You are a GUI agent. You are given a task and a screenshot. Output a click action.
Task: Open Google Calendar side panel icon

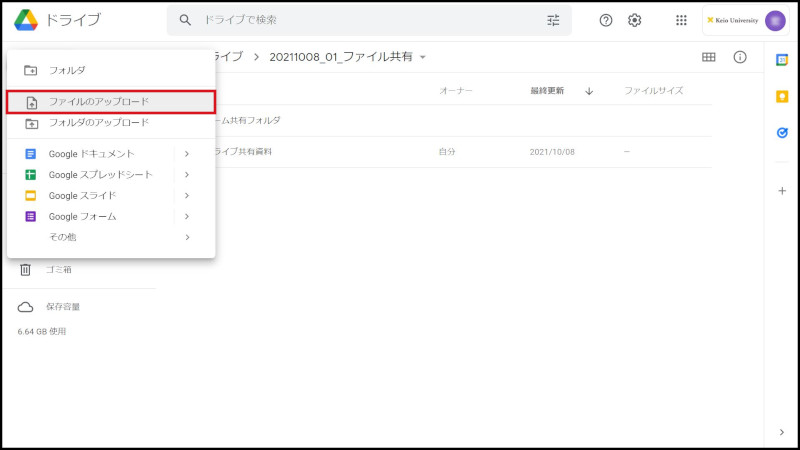782,60
